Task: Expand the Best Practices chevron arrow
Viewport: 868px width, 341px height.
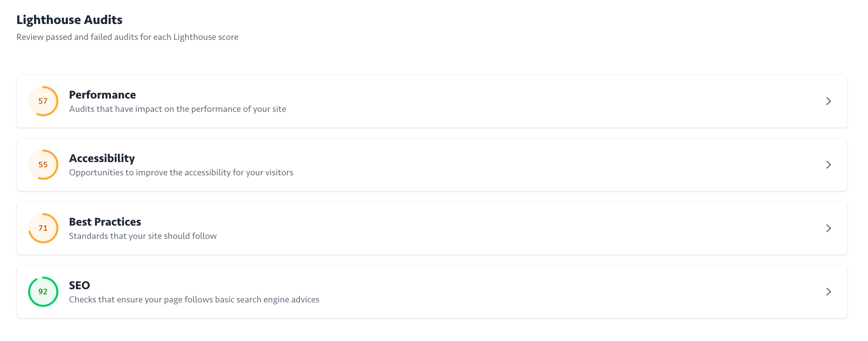Action: [x=828, y=228]
